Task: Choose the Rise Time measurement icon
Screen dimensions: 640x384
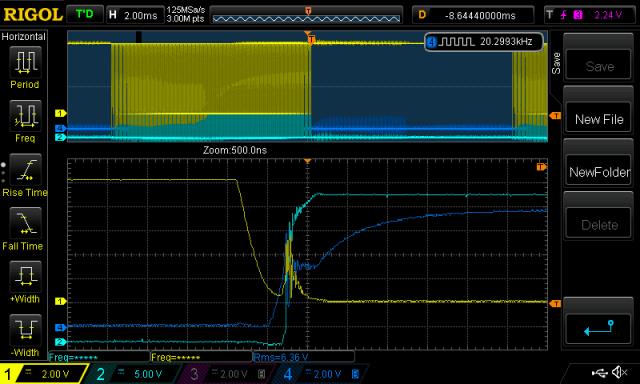Action: pyautogui.click(x=25, y=169)
